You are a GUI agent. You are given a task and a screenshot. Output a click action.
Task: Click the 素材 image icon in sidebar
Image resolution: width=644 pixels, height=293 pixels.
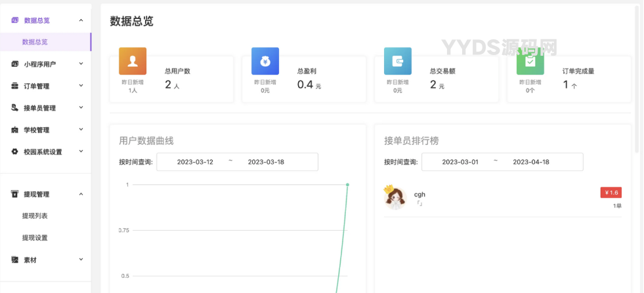pyautogui.click(x=15, y=260)
